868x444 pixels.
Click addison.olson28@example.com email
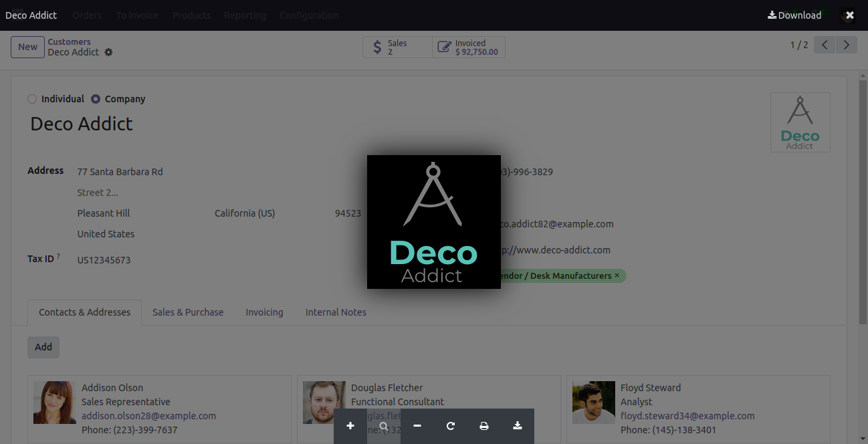click(148, 416)
